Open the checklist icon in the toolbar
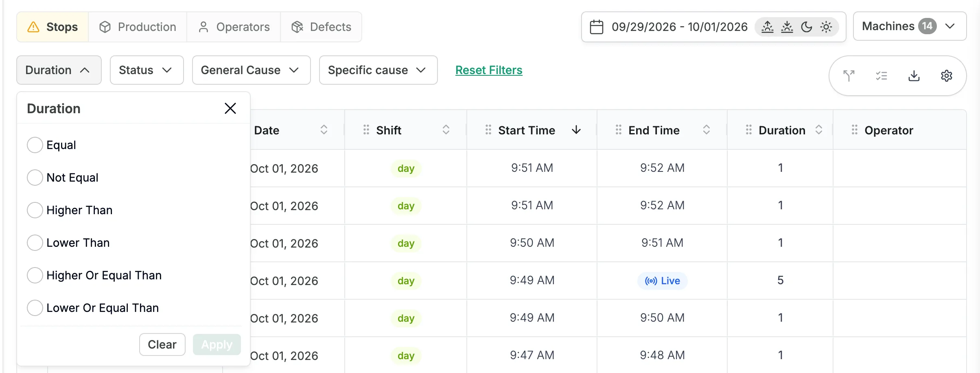 tap(882, 76)
